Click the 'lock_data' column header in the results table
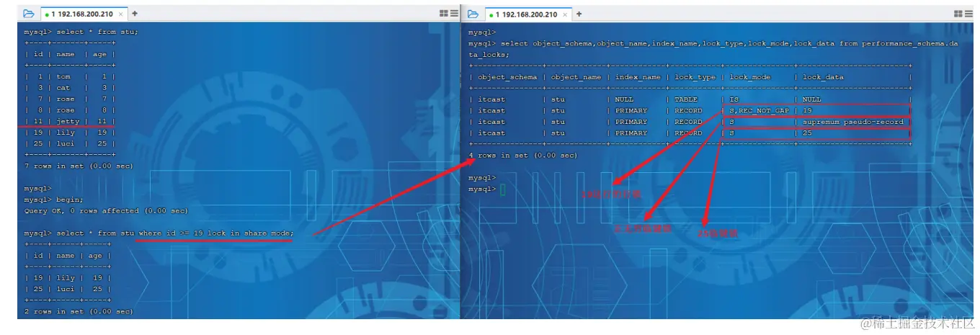 (x=823, y=77)
